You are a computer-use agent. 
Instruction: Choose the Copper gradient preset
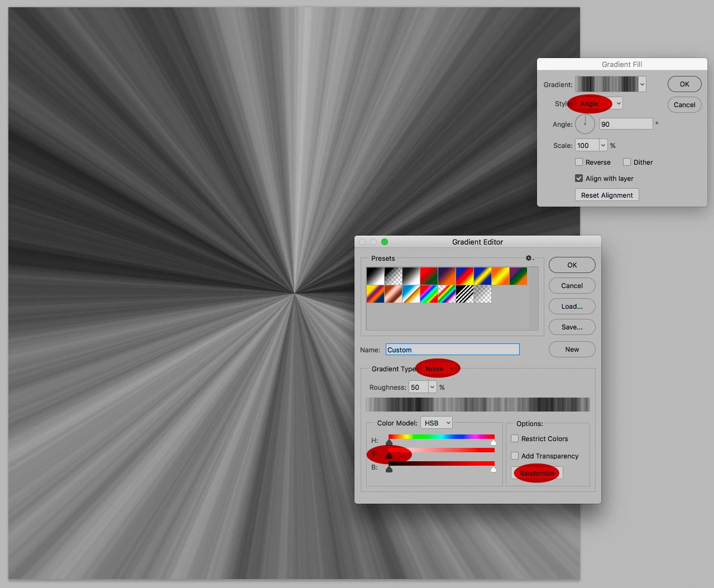coord(393,294)
